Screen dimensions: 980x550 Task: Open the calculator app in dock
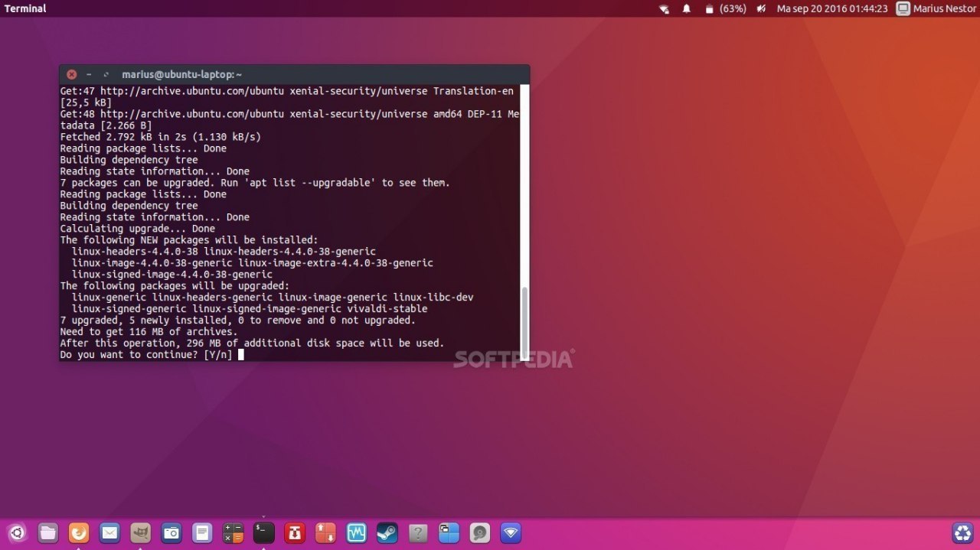click(233, 532)
